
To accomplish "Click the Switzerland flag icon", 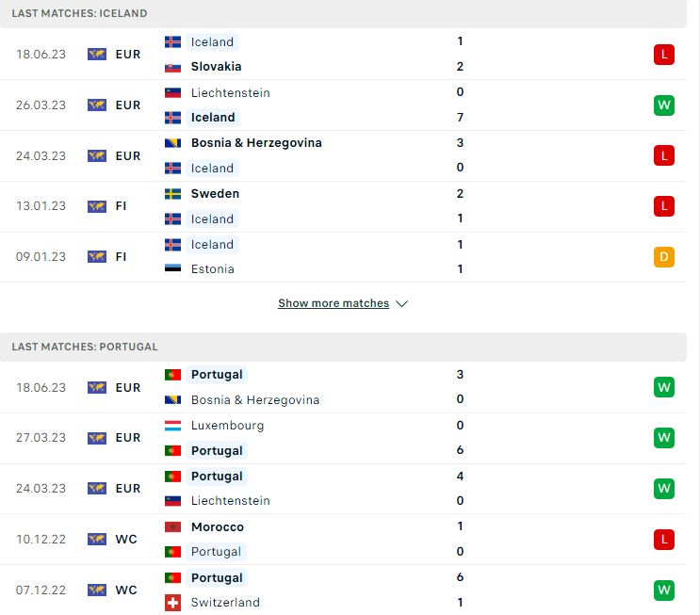I will click(172, 603).
